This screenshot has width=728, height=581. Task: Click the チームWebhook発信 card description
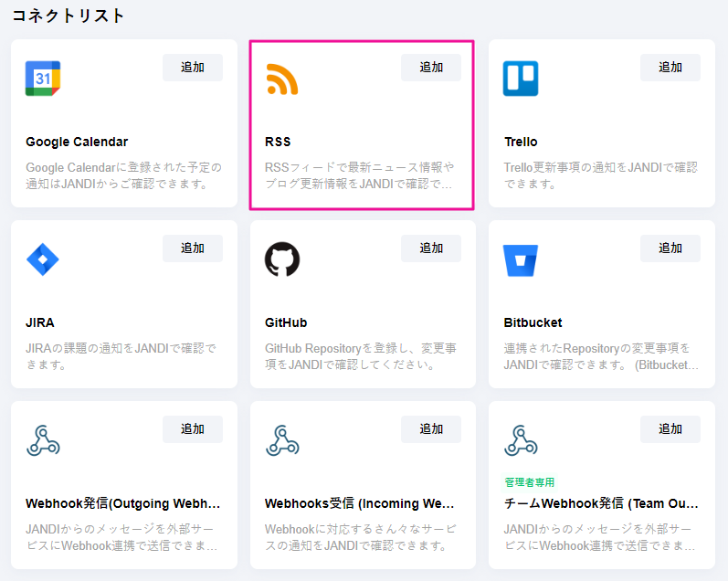[600, 537]
